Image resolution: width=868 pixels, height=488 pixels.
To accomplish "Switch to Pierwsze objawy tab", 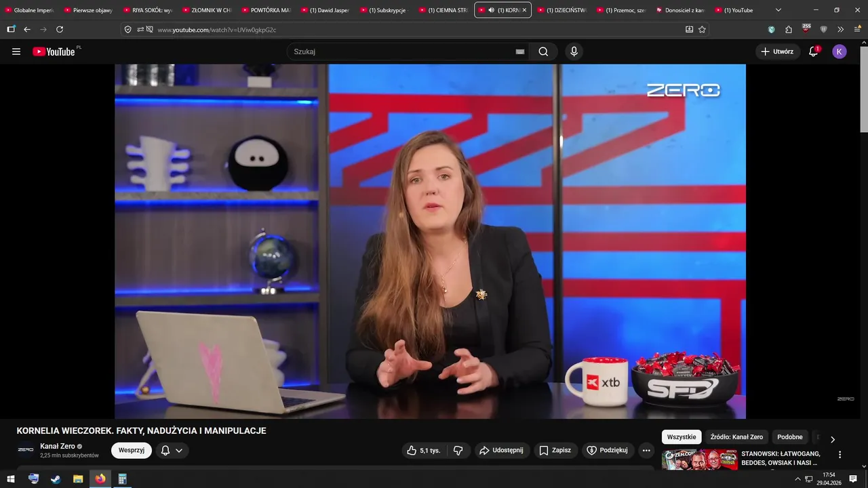I will [x=88, y=10].
